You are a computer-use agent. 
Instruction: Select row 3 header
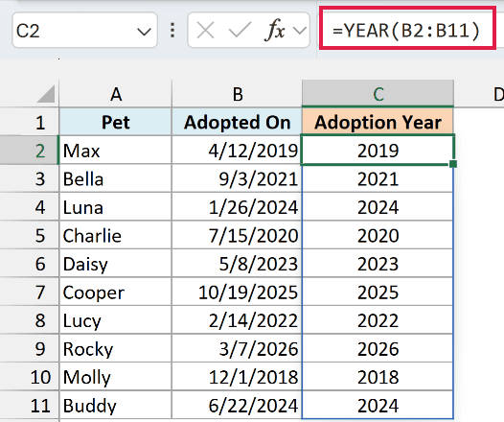(30, 178)
